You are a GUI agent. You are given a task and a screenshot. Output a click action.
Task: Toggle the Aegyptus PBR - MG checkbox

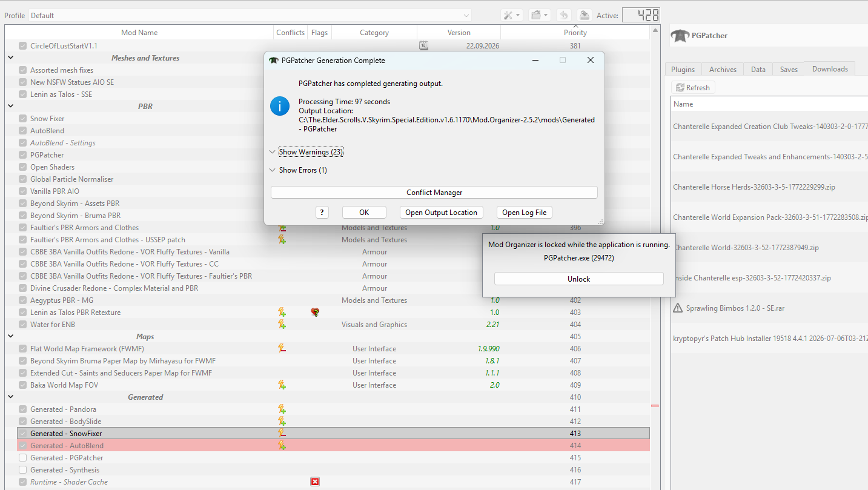pos(22,300)
